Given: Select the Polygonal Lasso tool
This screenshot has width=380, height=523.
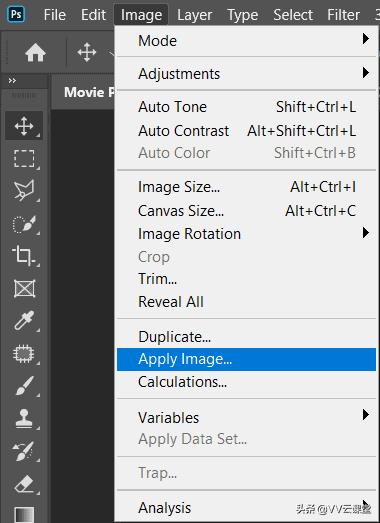Looking at the screenshot, I should coord(24,190).
